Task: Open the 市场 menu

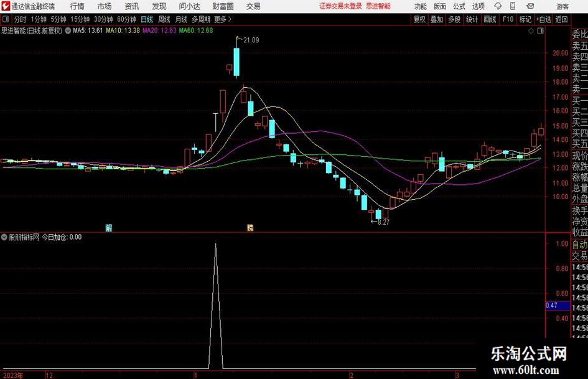Action: coord(105,6)
